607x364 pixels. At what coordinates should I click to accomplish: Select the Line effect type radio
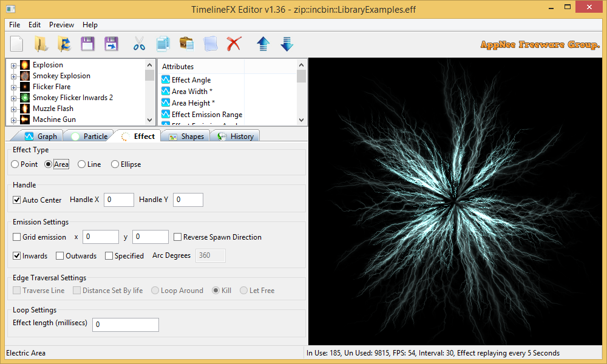click(x=81, y=164)
